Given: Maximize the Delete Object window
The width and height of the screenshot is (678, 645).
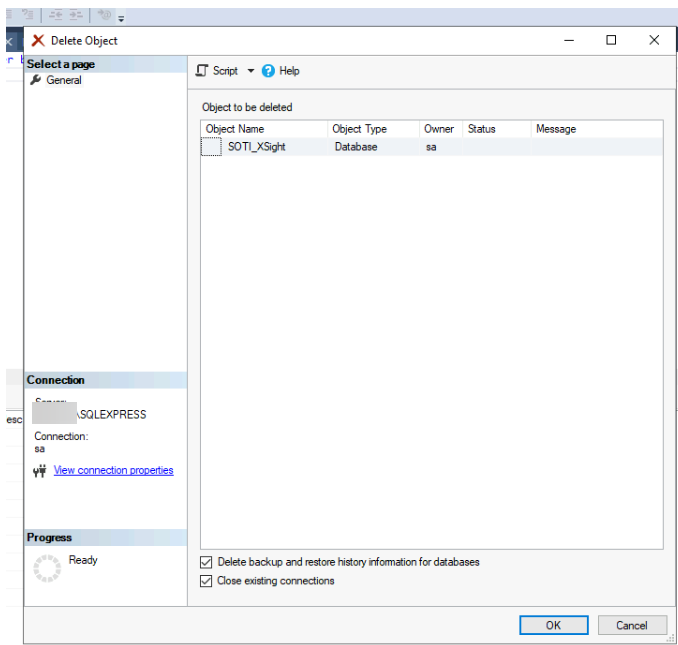Looking at the screenshot, I should pyautogui.click(x=611, y=40).
